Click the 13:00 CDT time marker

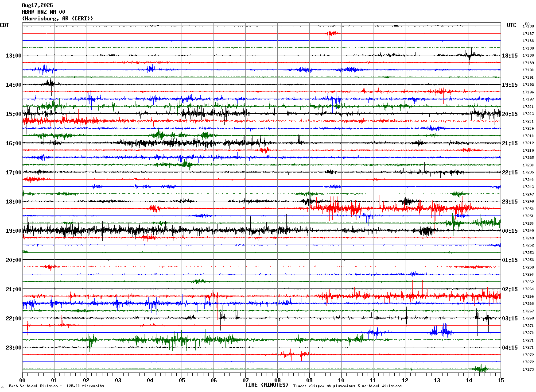tap(13, 56)
